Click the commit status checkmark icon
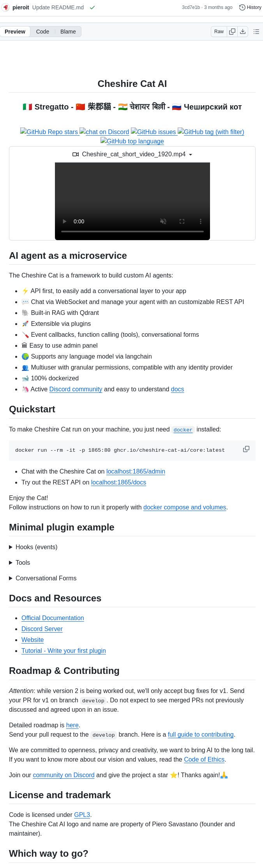Screen dimensions: 263x868 point(92,7)
